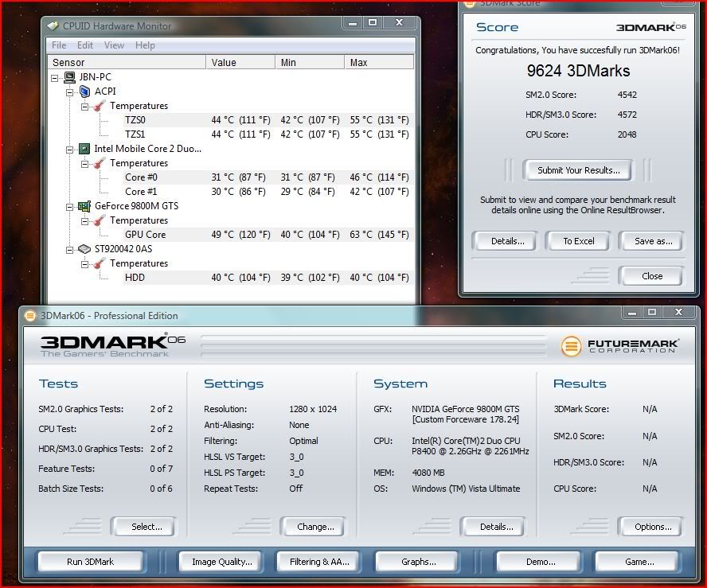The image size is (707, 588).
Task: Click Windows (TM) Vista Ultimate OS text
Action: click(x=466, y=489)
